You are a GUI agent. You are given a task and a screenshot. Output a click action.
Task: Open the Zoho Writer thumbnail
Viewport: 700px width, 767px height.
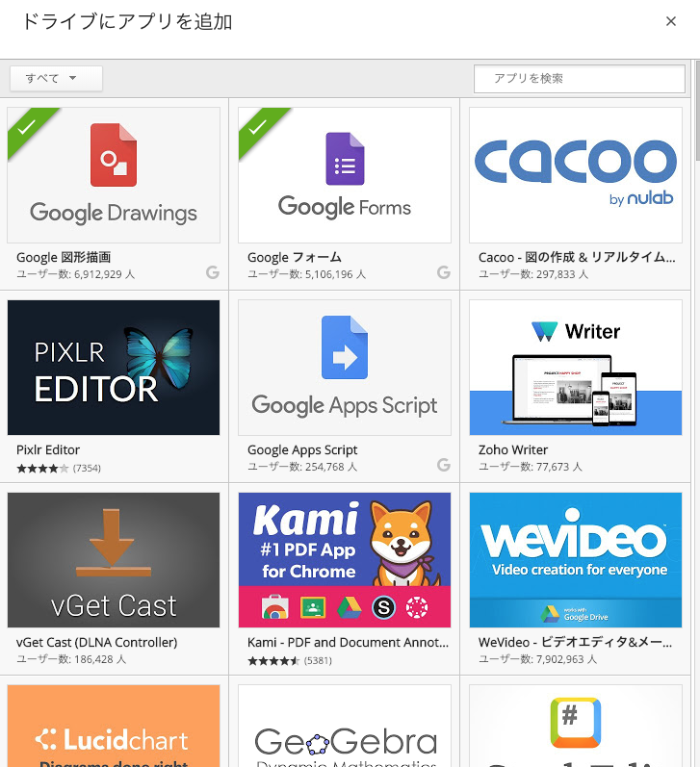(576, 368)
